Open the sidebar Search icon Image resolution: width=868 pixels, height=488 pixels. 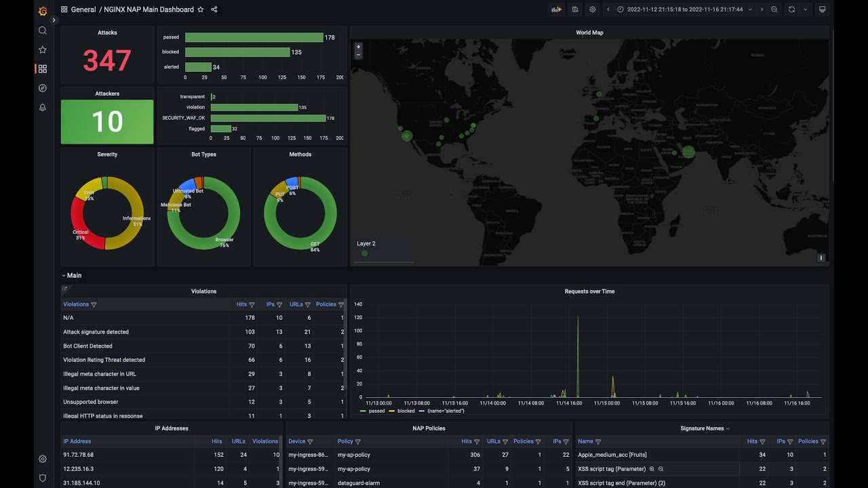point(43,30)
